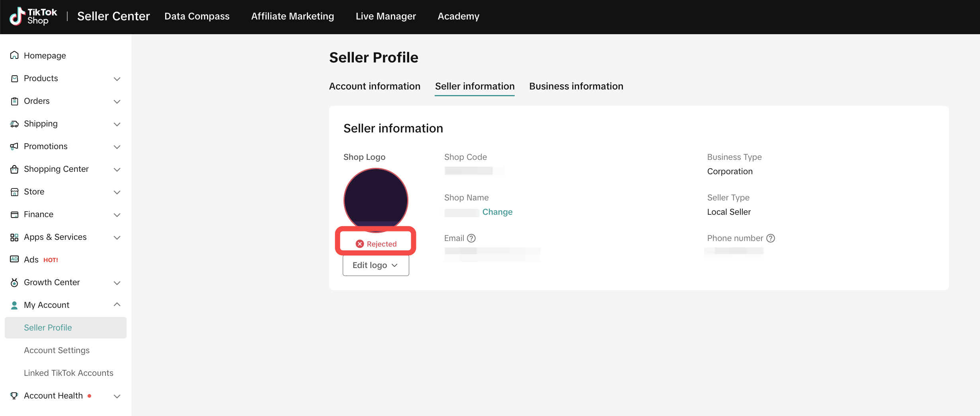980x416 pixels.
Task: Collapse the My Account section
Action: [117, 305]
